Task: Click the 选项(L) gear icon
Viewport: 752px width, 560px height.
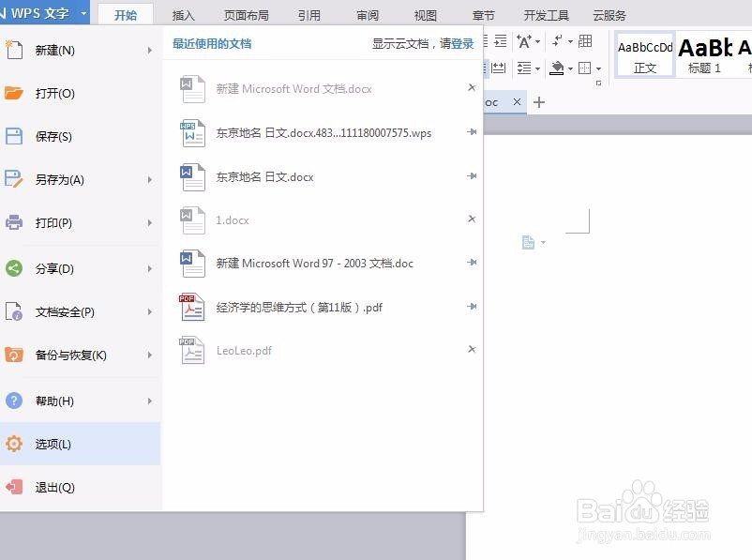Action: [x=14, y=444]
